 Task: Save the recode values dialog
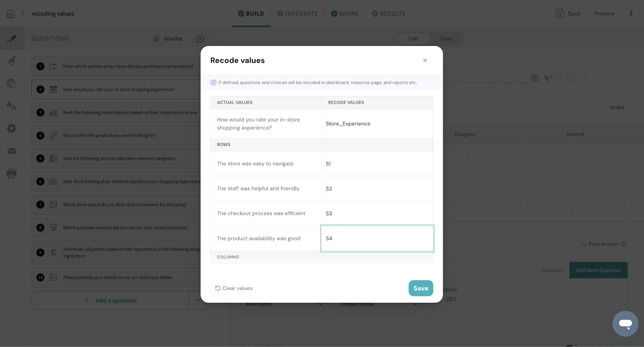[x=421, y=288]
